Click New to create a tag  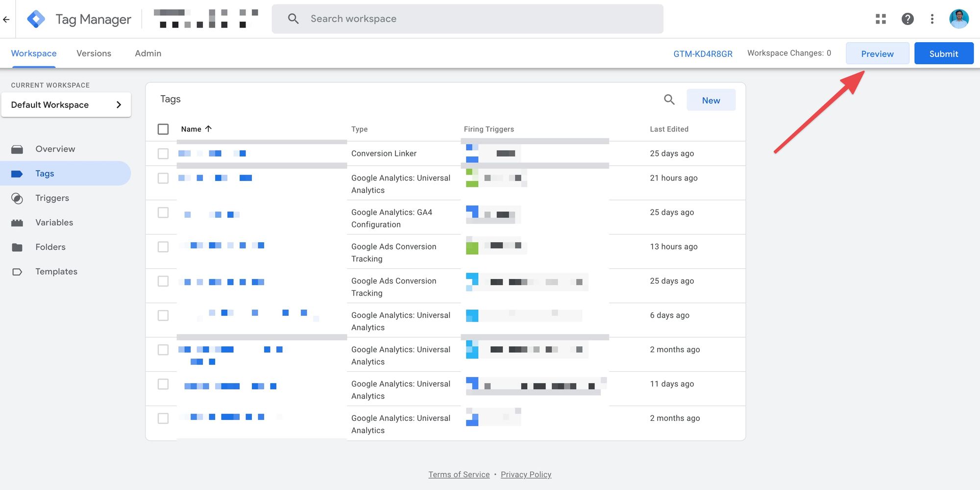(x=711, y=100)
